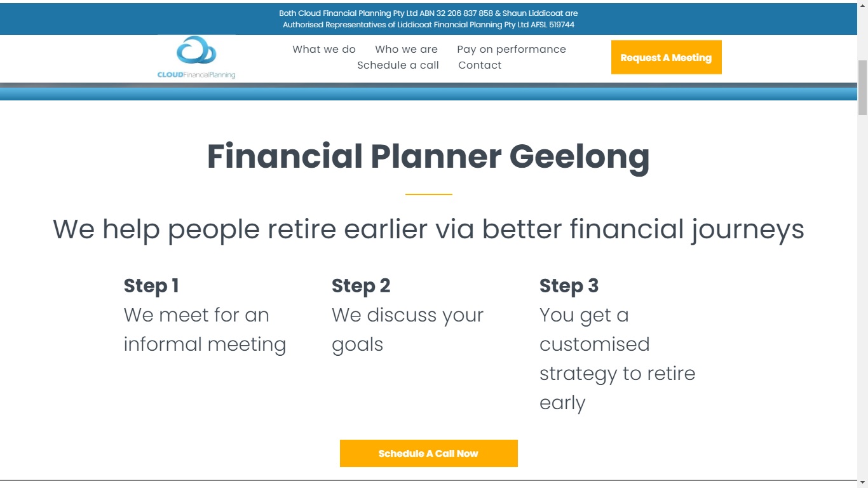This screenshot has width=868, height=488.
Task: Click the scrollbar up arrow
Action: coord(862,5)
